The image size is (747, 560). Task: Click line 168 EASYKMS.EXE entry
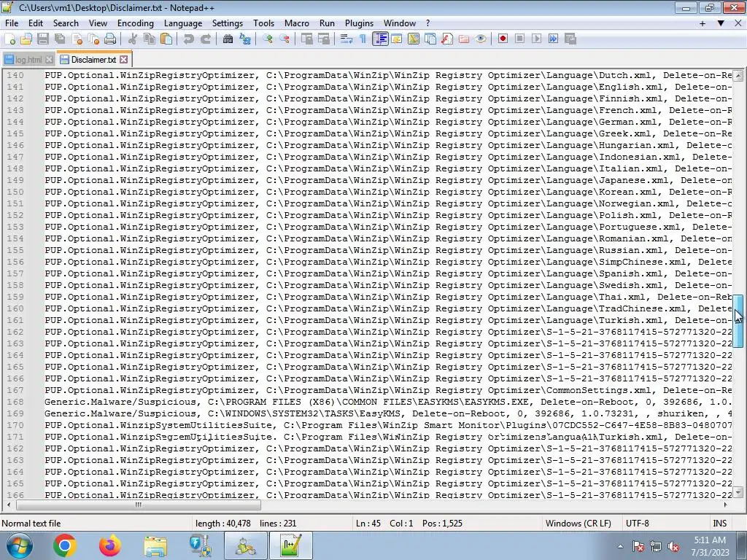(389, 402)
